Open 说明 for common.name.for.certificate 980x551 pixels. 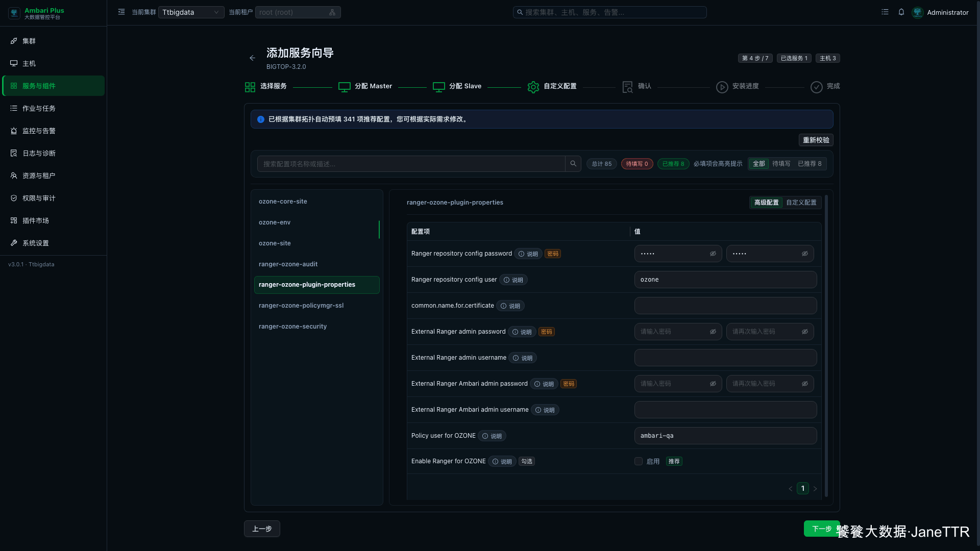tap(510, 306)
